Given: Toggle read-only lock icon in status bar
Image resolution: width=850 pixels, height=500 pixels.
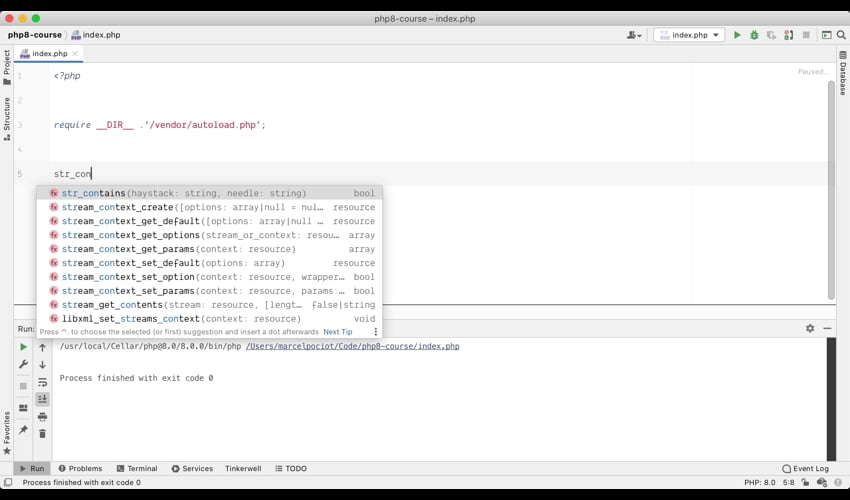Looking at the screenshot, I should (805, 483).
